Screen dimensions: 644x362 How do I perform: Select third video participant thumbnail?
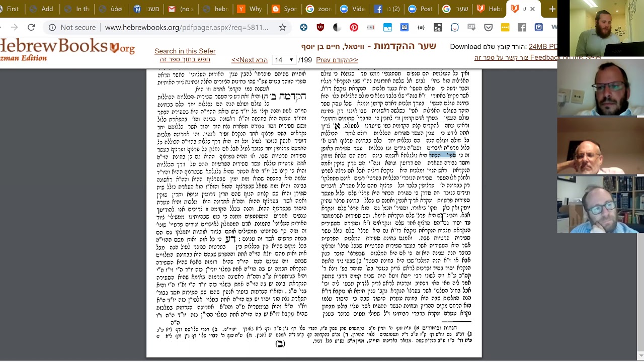coord(600,146)
